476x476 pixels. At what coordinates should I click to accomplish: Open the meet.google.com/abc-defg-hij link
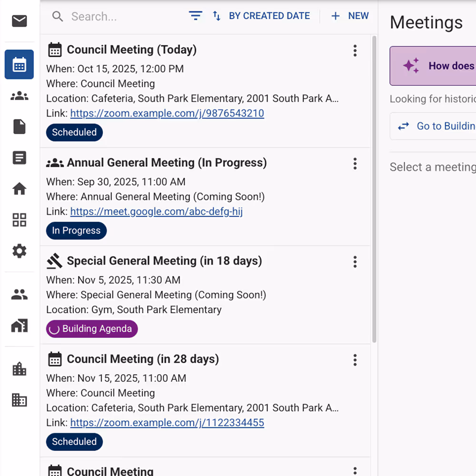156,211
